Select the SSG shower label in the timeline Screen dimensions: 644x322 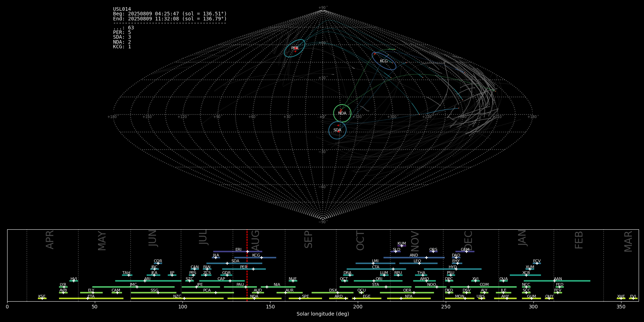pos(154,291)
